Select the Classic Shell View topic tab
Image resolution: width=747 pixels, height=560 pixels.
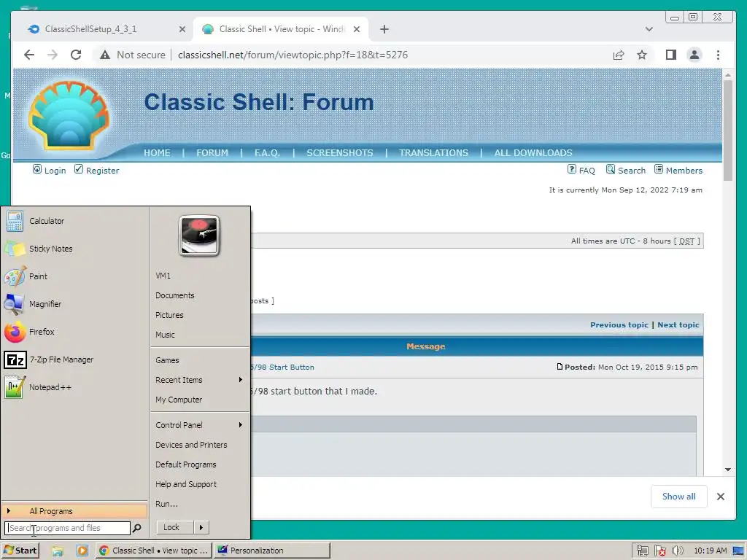281,29
